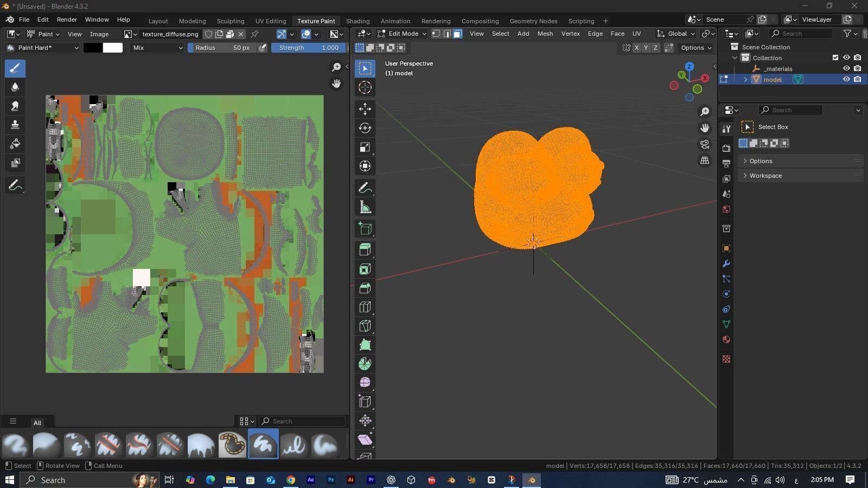Enable edge select mode
This screenshot has height=488, width=868.
447,34
